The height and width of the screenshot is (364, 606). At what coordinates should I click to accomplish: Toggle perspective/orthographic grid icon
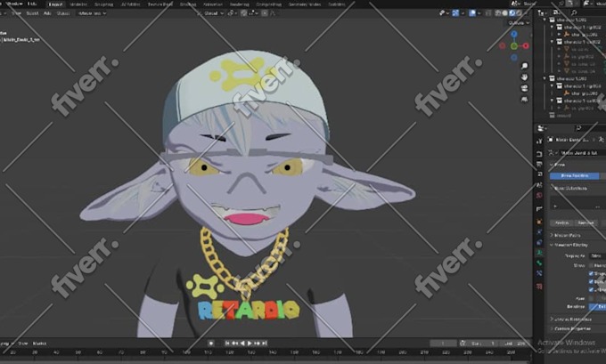point(524,100)
